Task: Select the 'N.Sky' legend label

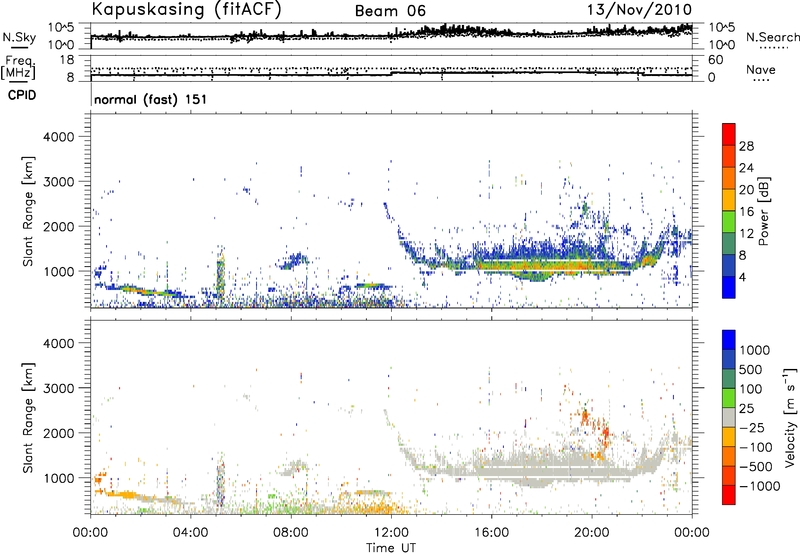Action: tap(19, 37)
